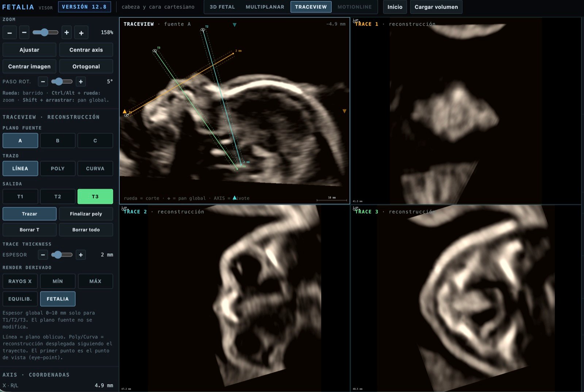Click Centrar axis
The image size is (584, 392).
pyautogui.click(x=86, y=50)
